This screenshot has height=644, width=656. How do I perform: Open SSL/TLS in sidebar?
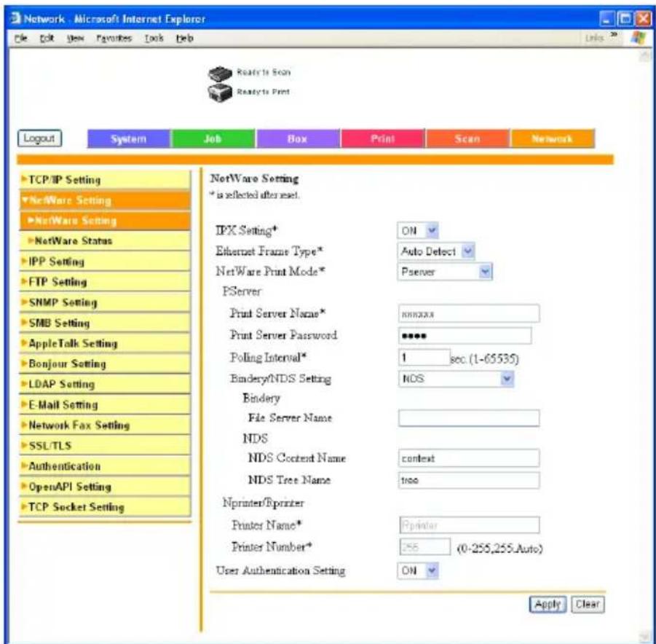105,446
